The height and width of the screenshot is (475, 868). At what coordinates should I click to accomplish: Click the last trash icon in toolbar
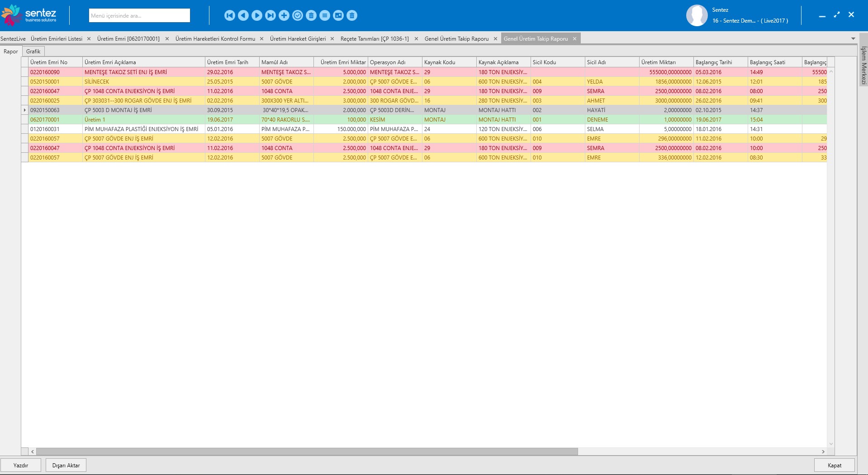coord(352,15)
